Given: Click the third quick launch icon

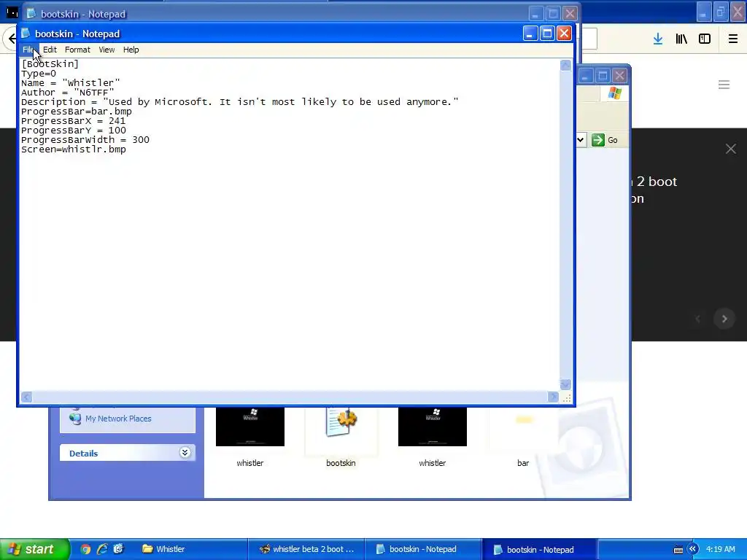Looking at the screenshot, I should tap(119, 550).
